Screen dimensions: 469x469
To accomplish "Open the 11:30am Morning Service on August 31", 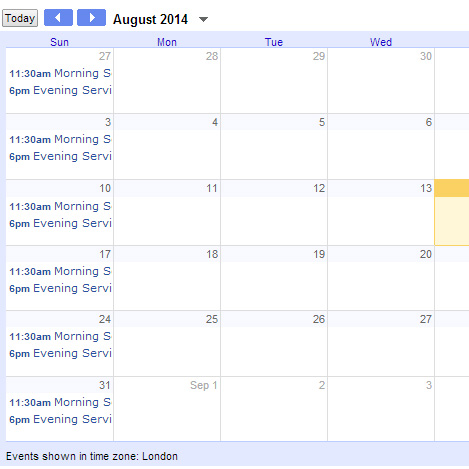I will click(60, 402).
